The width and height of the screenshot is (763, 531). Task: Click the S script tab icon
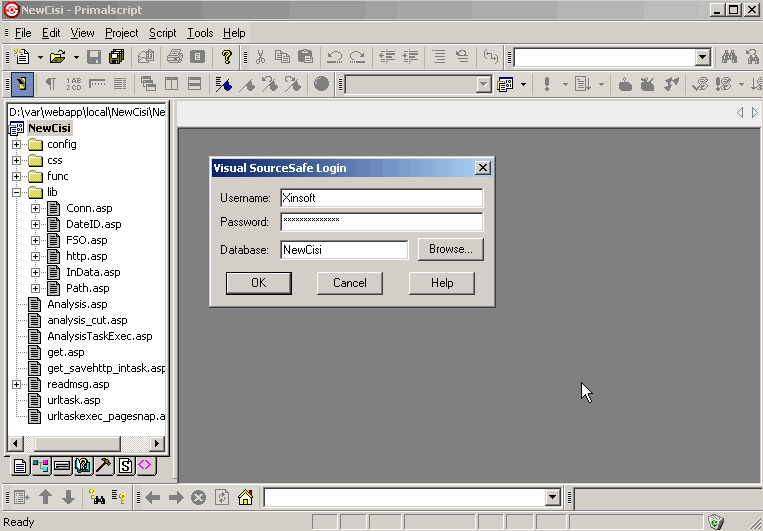coord(126,466)
